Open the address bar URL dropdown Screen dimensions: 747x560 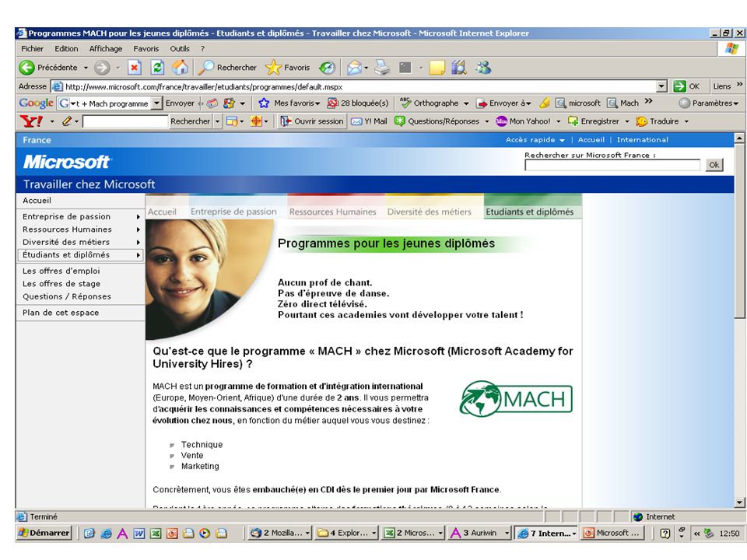coord(661,86)
